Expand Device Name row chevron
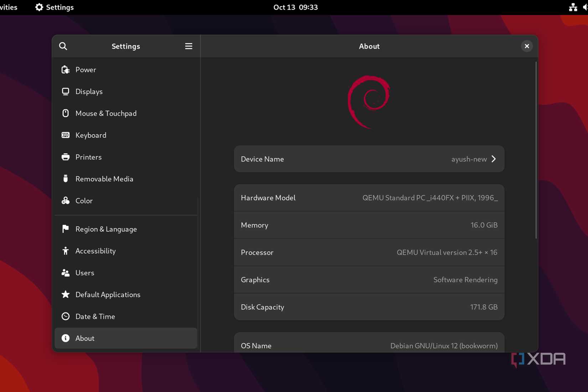Image resolution: width=588 pixels, height=392 pixels. [494, 159]
